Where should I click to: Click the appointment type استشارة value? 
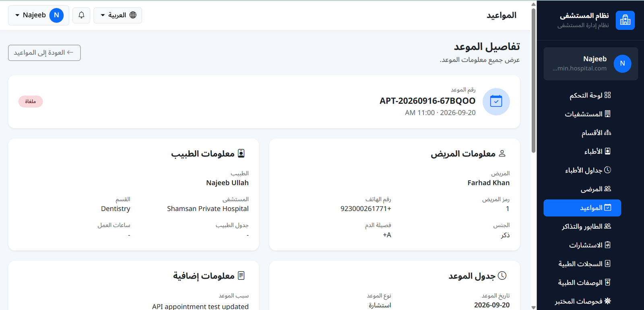click(380, 305)
